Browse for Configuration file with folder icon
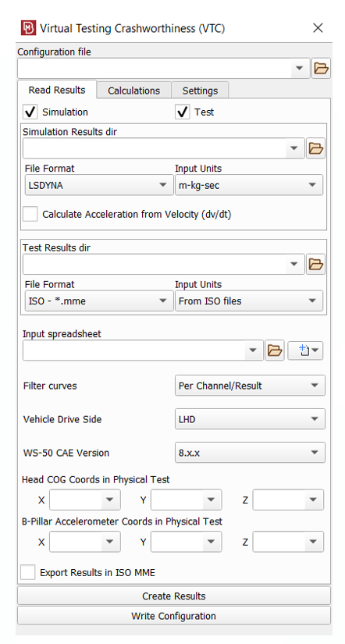 point(321,68)
